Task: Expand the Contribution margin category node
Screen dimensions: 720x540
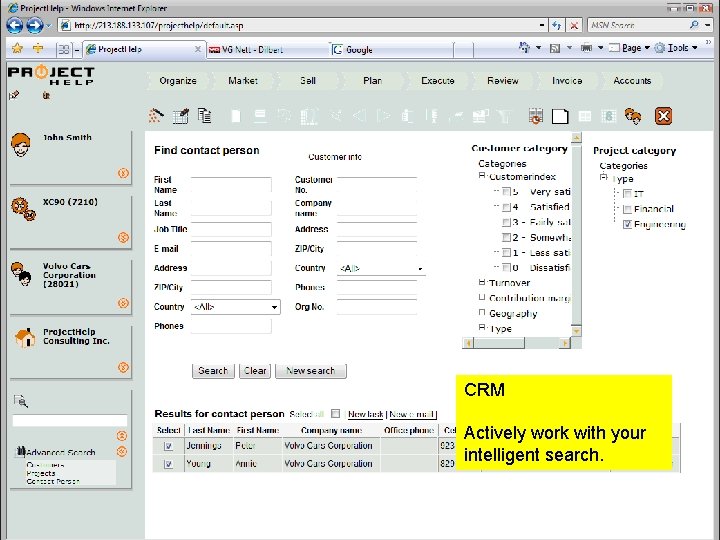Action: tap(482, 297)
